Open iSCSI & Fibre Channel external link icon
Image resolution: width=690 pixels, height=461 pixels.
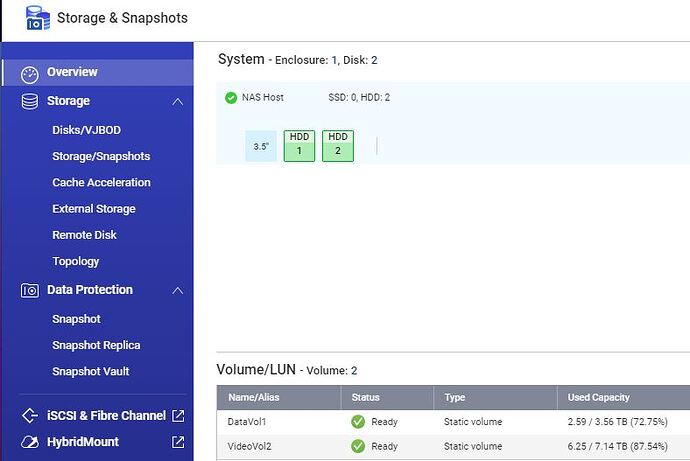pyautogui.click(x=178, y=416)
